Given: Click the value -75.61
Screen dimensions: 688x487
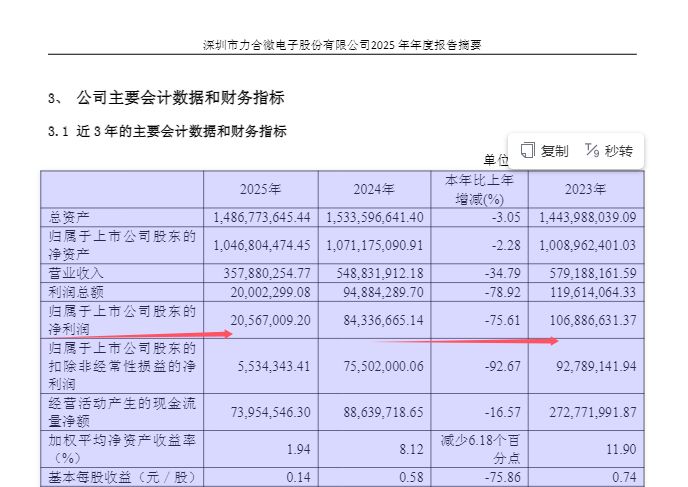Looking at the screenshot, I should point(502,320).
